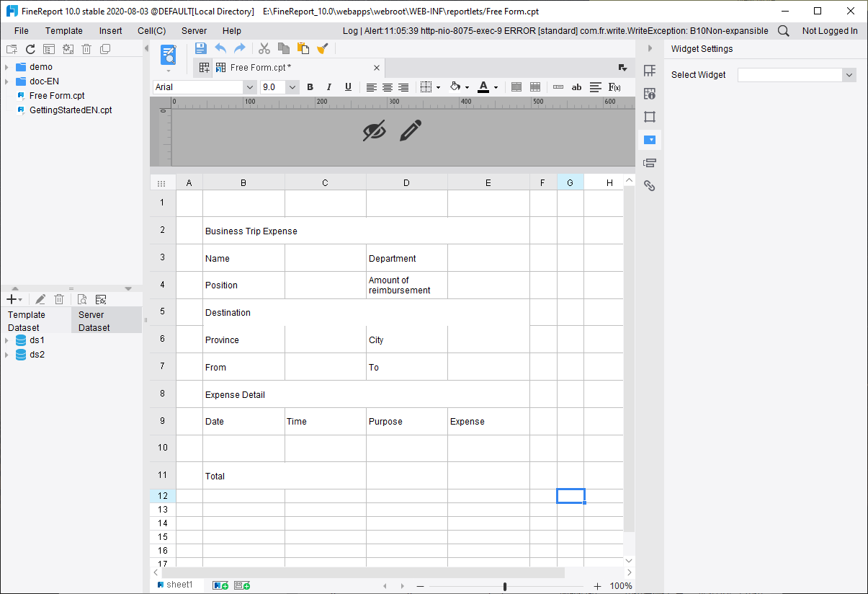This screenshot has width=868, height=594.
Task: Expand the ds2 dataset
Action: [x=6, y=355]
